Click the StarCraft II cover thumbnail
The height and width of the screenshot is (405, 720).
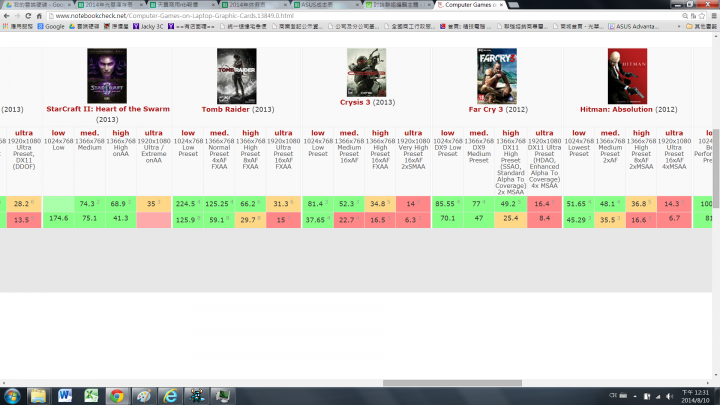[107, 76]
